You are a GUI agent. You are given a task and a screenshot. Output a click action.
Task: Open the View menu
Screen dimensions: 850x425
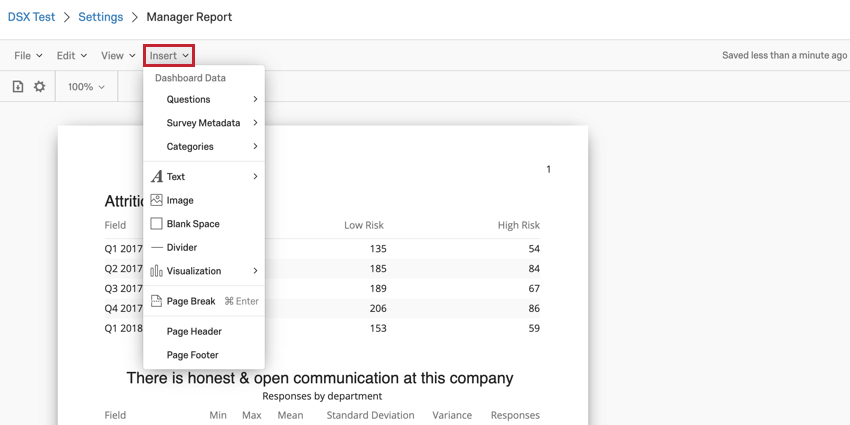(118, 56)
